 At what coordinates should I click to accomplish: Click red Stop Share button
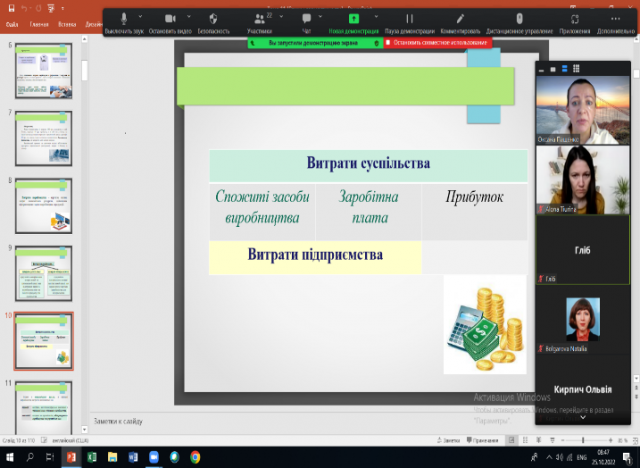tap(438, 42)
